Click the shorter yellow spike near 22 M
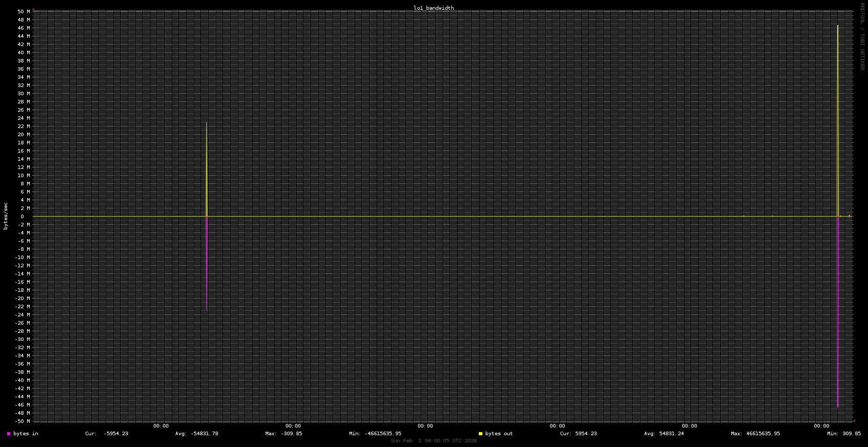Screen dimensions: 868x447 206,169
